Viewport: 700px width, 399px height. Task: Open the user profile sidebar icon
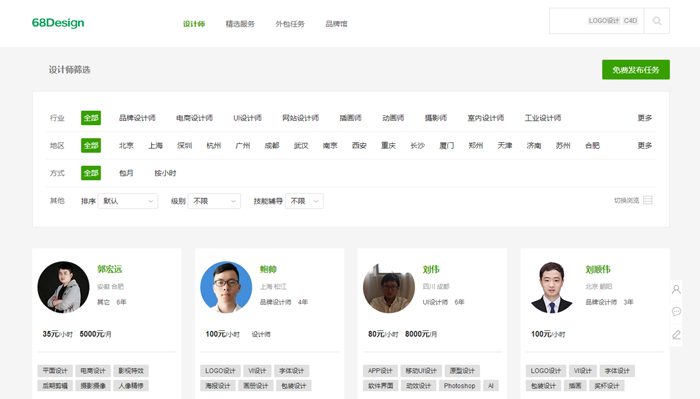click(676, 290)
